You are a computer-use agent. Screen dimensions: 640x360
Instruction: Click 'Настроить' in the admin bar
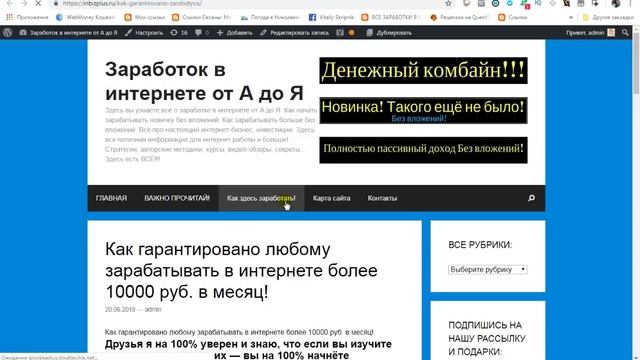[144, 33]
